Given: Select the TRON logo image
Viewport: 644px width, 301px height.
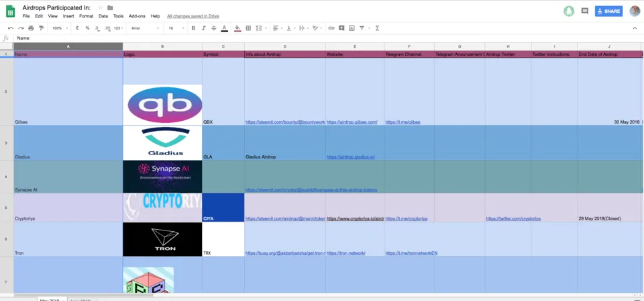Looking at the screenshot, I should pyautogui.click(x=162, y=239).
